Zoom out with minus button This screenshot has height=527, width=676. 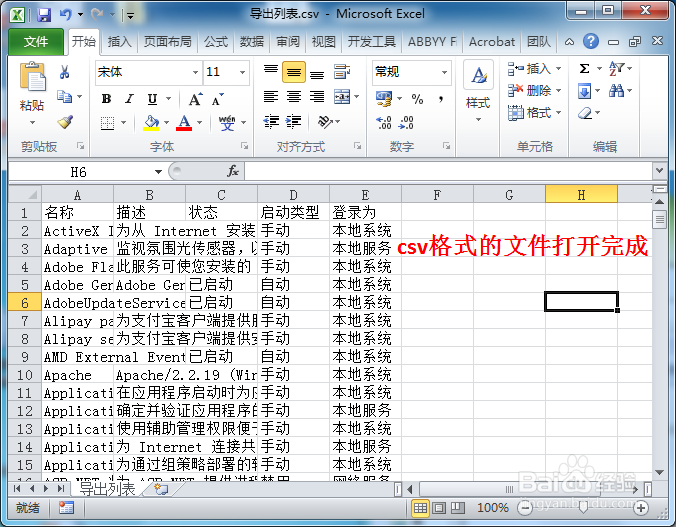[x=524, y=508]
